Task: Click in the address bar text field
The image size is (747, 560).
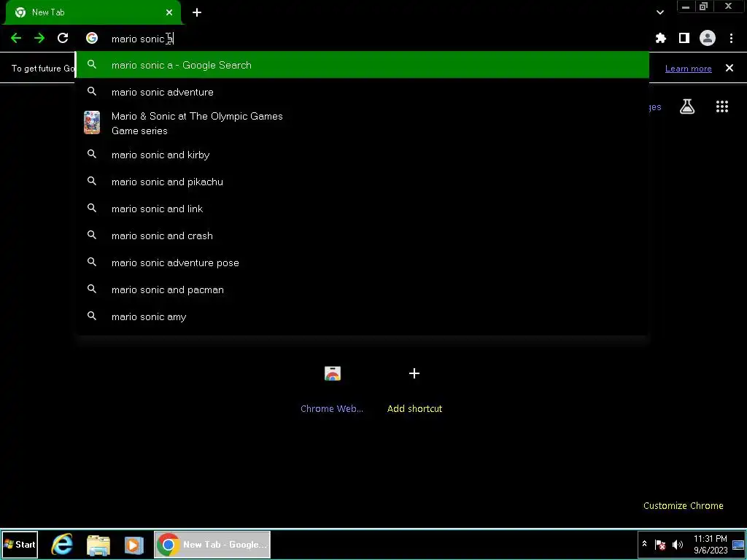Action: pyautogui.click(x=362, y=39)
